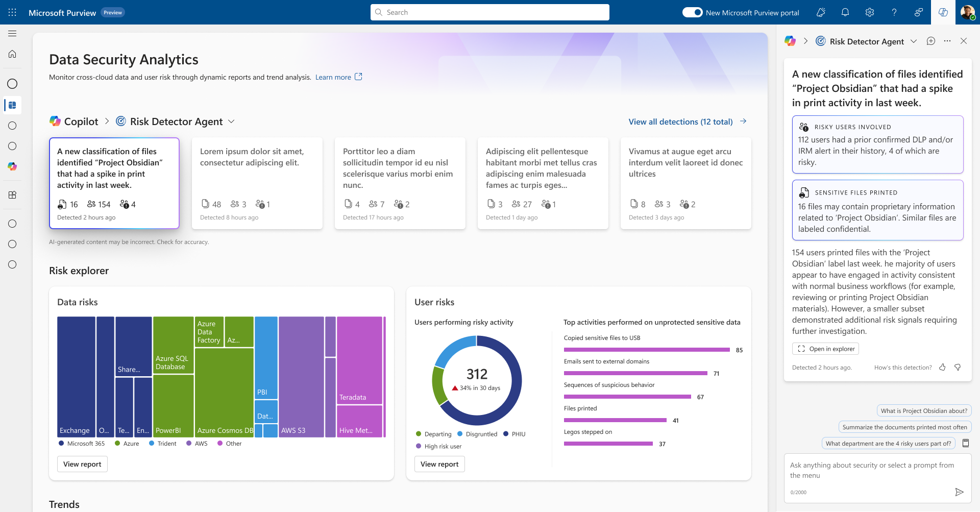Open the settings gear in header
The image size is (980, 512).
[x=870, y=12]
